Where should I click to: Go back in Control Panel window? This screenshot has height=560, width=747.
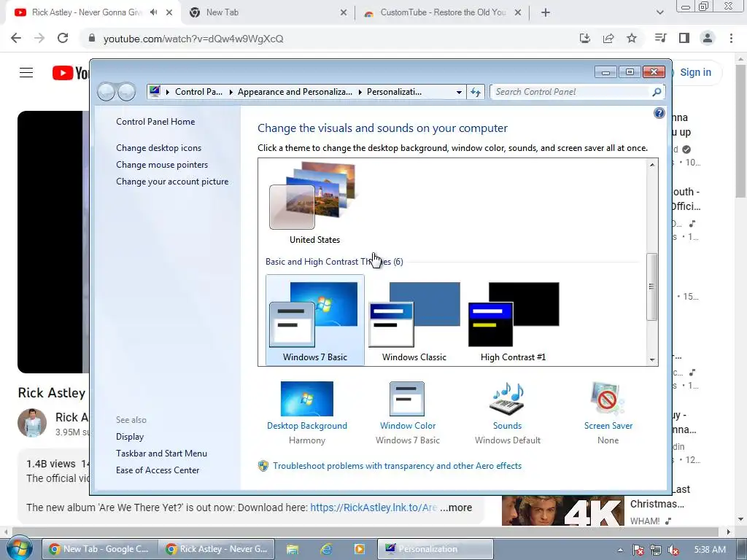[x=107, y=91]
